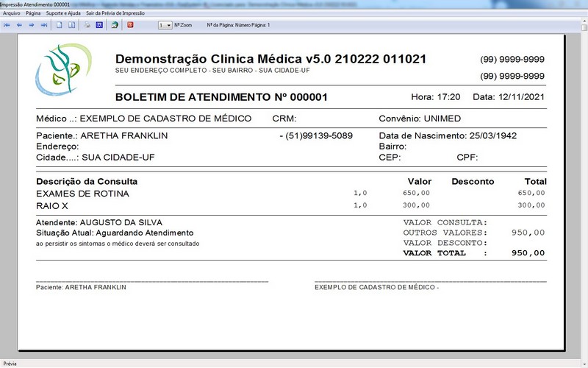Click 'Convênio: UNIMED' text
The height and width of the screenshot is (368, 588).
[x=420, y=118]
